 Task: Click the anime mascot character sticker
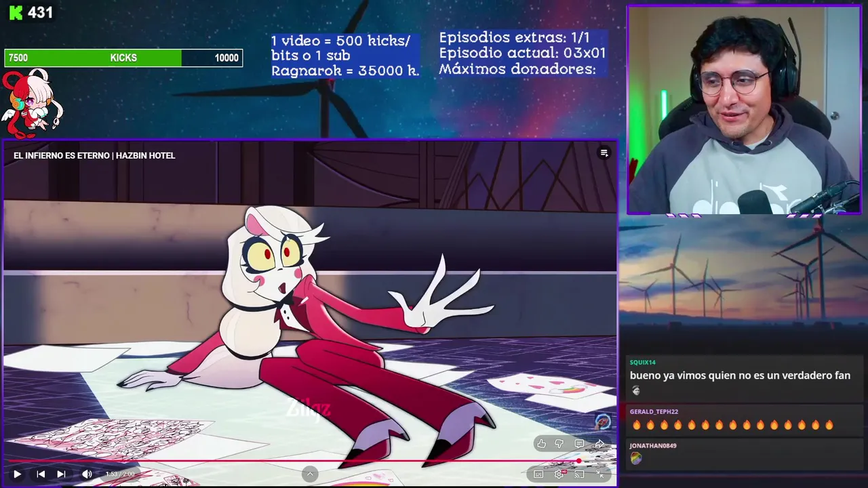point(32,103)
